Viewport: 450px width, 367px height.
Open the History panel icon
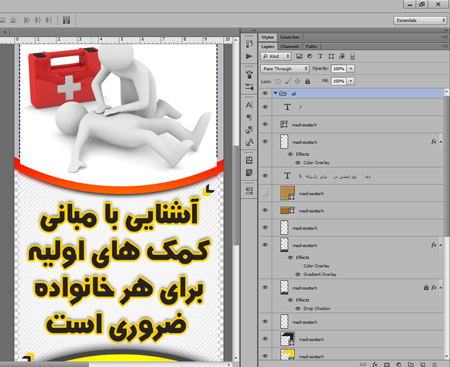(249, 44)
